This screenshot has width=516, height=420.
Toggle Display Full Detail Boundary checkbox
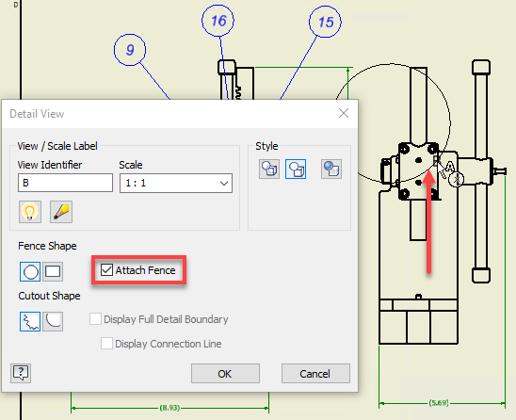click(95, 319)
